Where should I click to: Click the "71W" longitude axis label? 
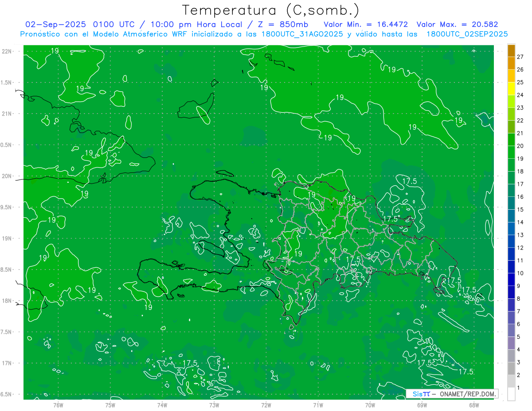tap(318, 405)
